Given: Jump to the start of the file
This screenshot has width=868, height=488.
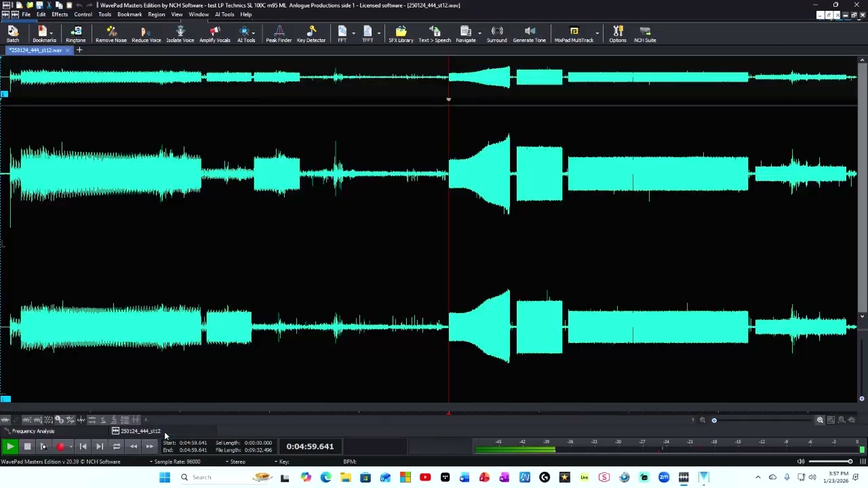Looking at the screenshot, I should pos(83,447).
